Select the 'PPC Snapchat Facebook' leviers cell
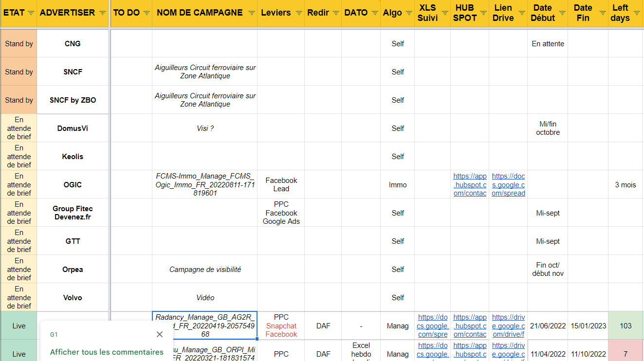The height and width of the screenshot is (361, 644). (281, 325)
